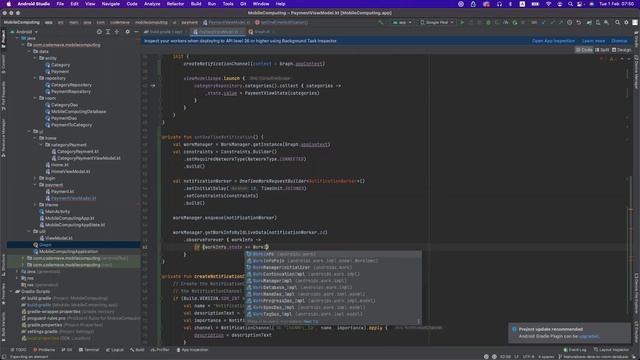This screenshot has height=360, width=640.
Task: Open the Tools menu
Action: (x=228, y=4)
